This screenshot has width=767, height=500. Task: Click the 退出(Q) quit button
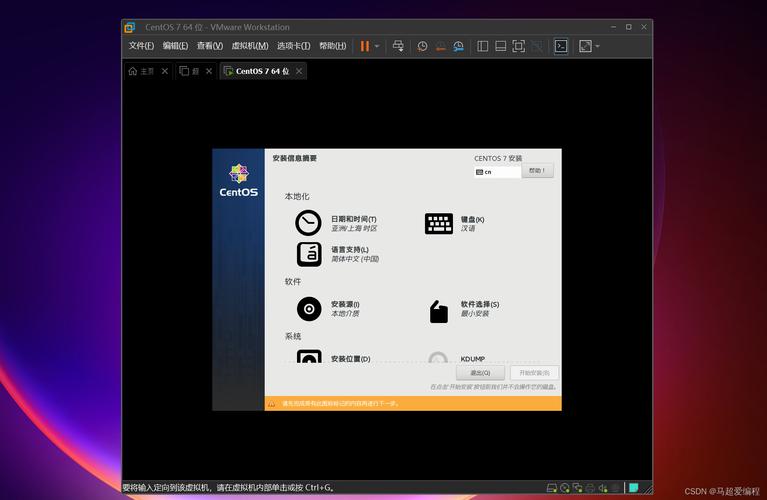480,373
